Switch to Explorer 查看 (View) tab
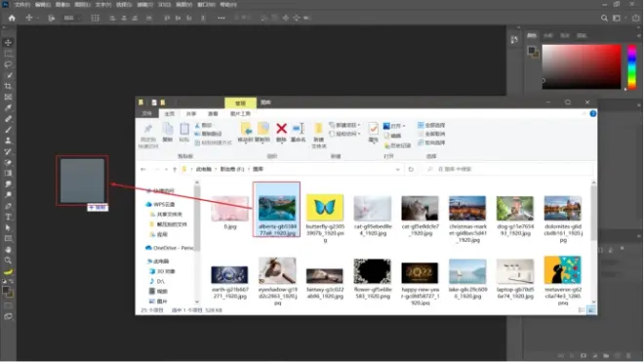 tap(213, 114)
